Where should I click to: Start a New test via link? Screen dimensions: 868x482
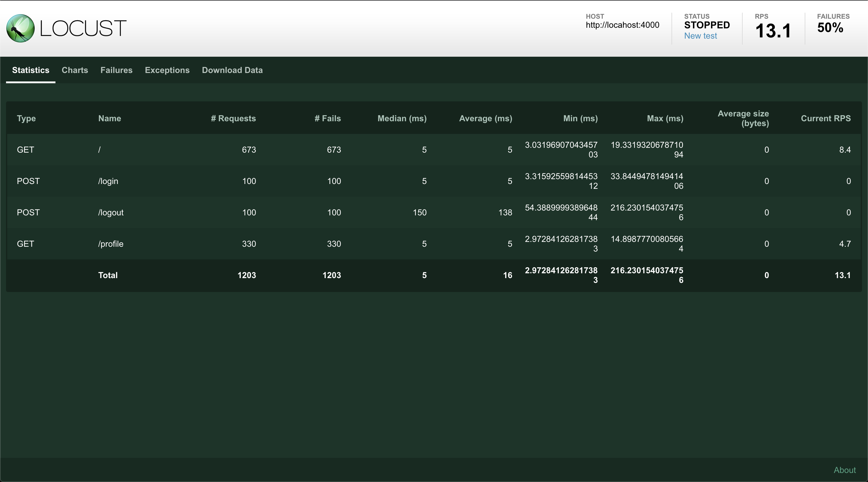coord(700,36)
